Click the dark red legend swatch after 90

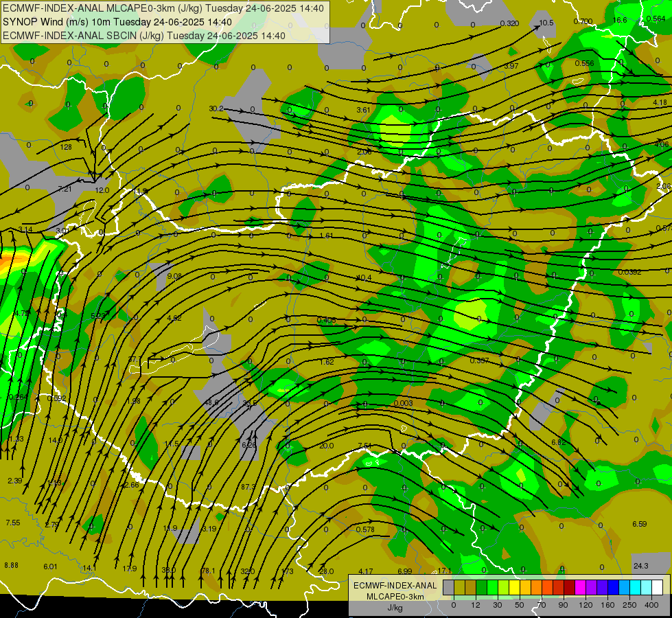(x=570, y=587)
